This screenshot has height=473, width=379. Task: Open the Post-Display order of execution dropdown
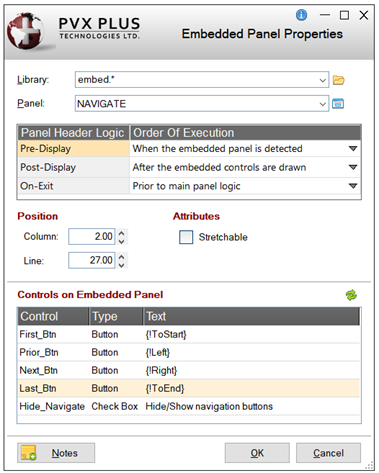(x=353, y=167)
